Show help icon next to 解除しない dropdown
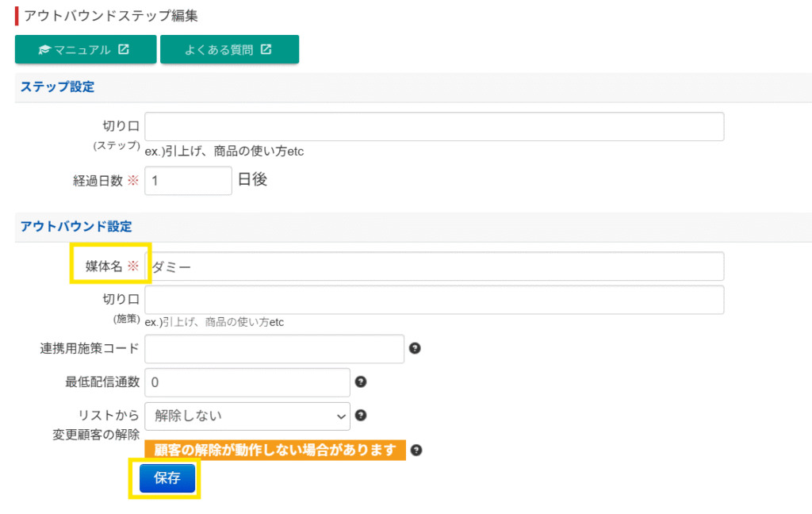This screenshot has width=812, height=514. click(361, 415)
